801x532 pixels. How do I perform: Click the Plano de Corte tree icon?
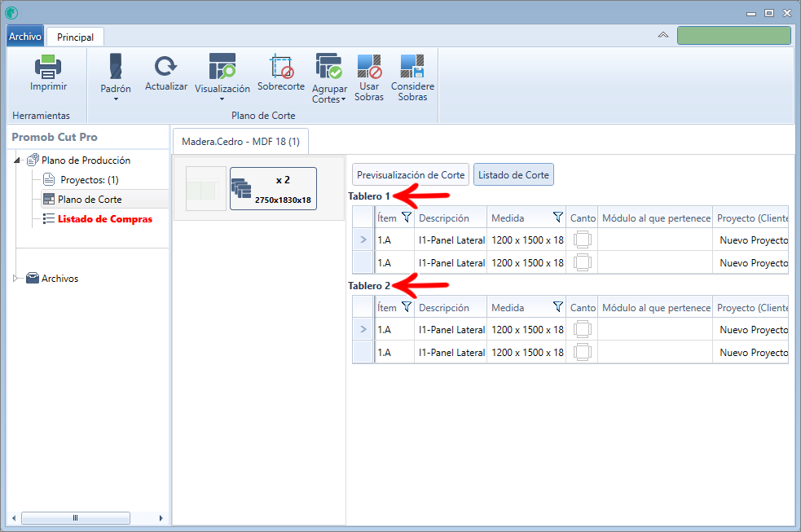tap(49, 199)
